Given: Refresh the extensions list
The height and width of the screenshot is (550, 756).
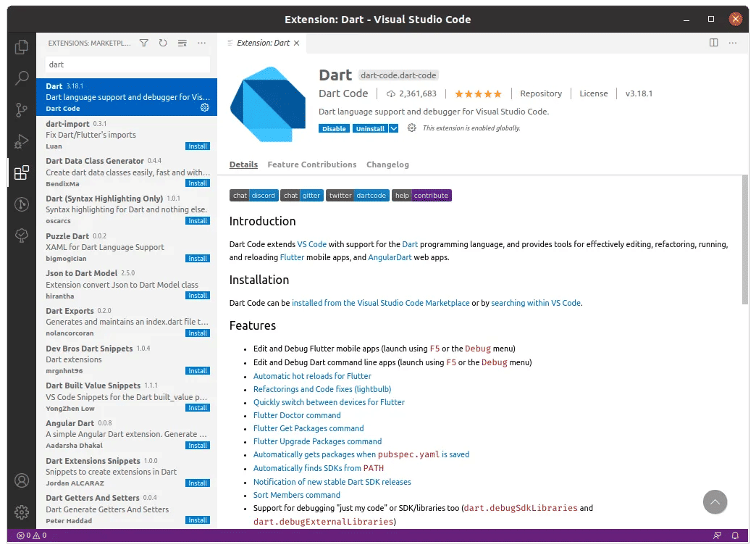Looking at the screenshot, I should click(163, 43).
